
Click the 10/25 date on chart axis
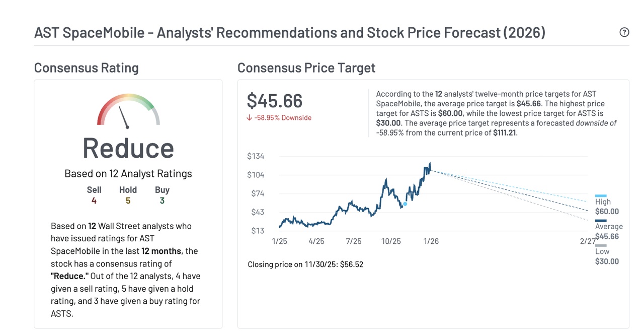point(391,241)
